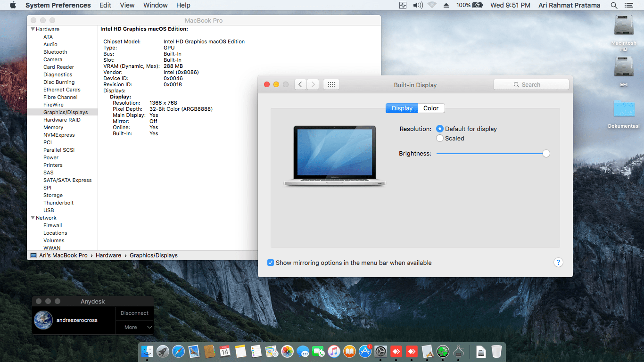Switch to the Display tab

click(402, 108)
